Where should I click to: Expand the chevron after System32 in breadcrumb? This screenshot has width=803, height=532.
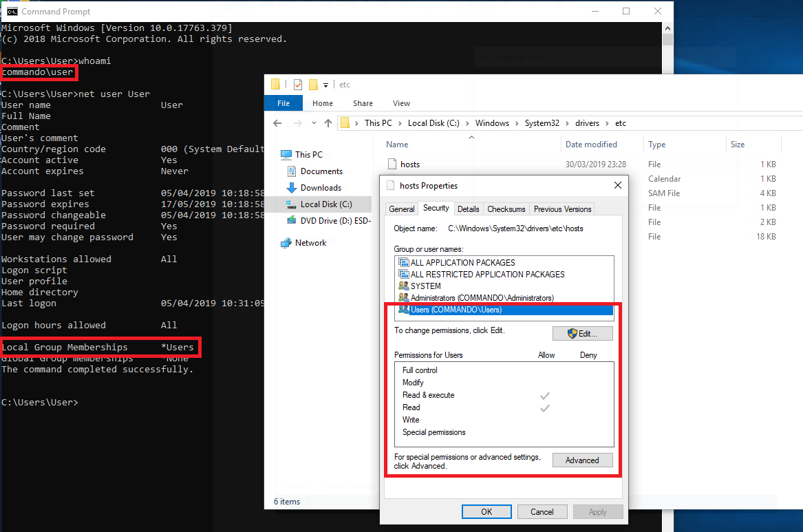[x=568, y=123]
